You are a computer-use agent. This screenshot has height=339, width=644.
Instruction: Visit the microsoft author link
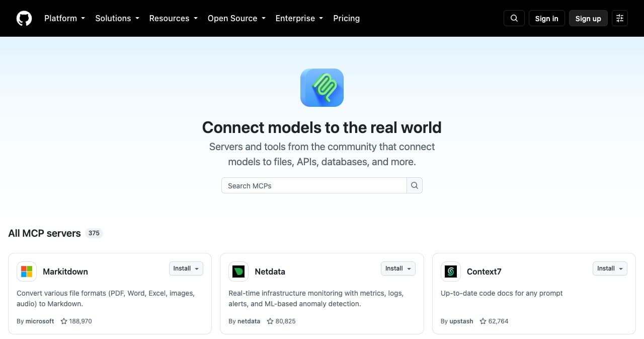pos(40,321)
